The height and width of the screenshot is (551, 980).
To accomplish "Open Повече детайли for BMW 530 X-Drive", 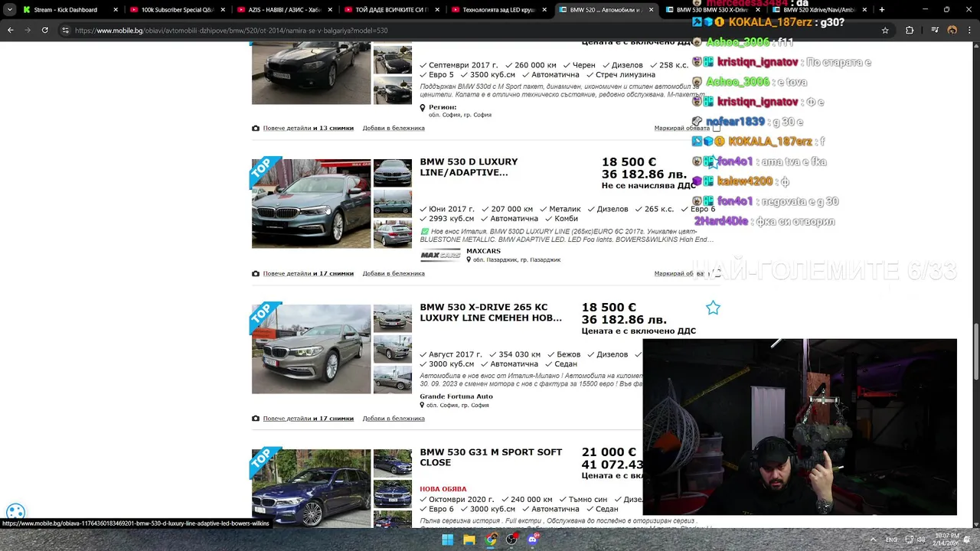I will point(309,419).
